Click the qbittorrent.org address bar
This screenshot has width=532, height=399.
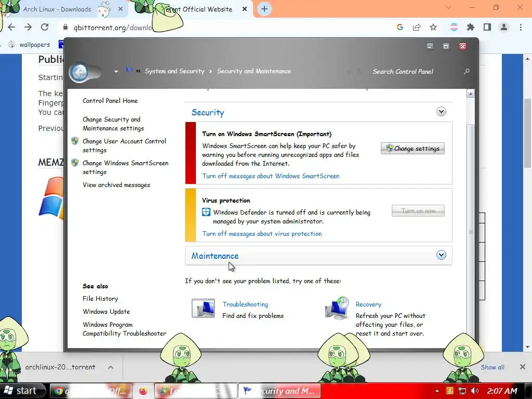(113, 28)
